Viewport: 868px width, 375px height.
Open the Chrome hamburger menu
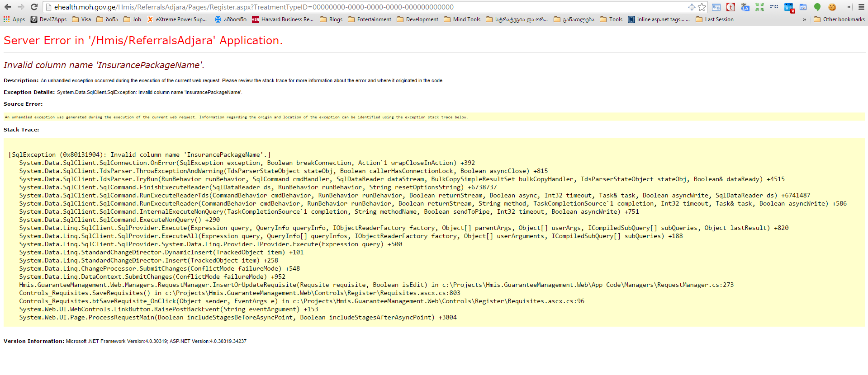(861, 7)
